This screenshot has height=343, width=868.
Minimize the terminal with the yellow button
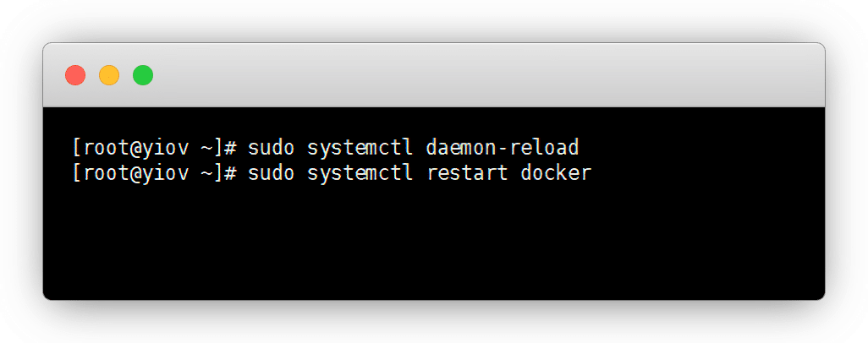point(109,75)
